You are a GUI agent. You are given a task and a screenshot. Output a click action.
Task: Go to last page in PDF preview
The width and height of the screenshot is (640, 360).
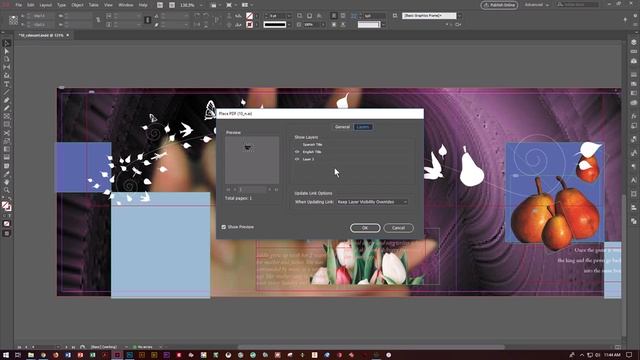point(276,189)
